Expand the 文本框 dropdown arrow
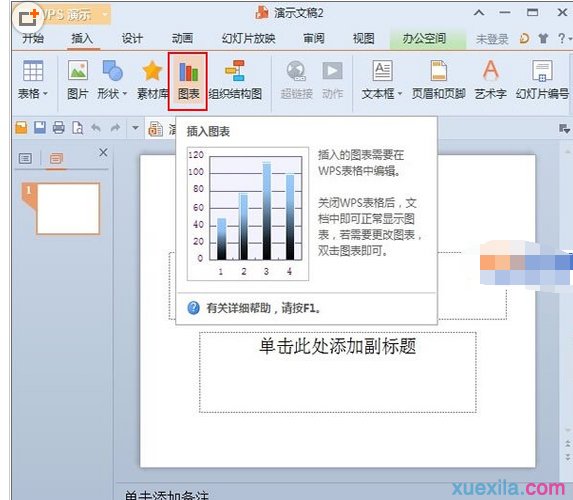573x500 pixels. [x=400, y=94]
